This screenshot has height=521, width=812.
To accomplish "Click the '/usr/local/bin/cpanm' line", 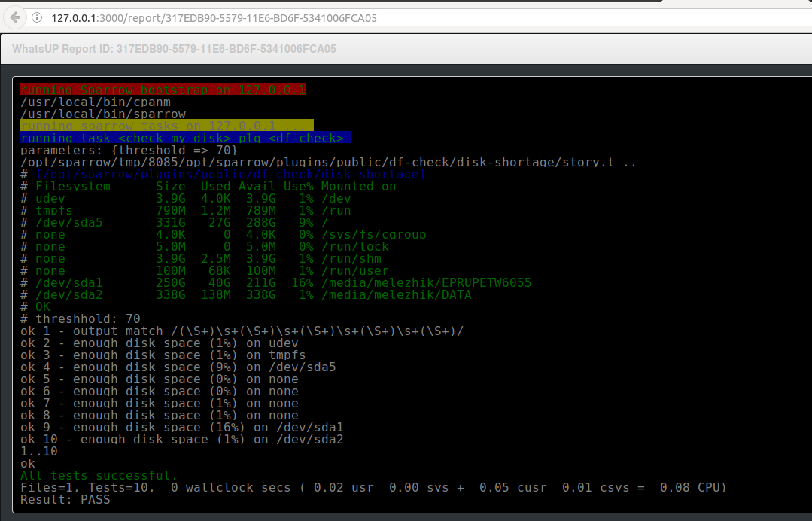I will (96, 102).
